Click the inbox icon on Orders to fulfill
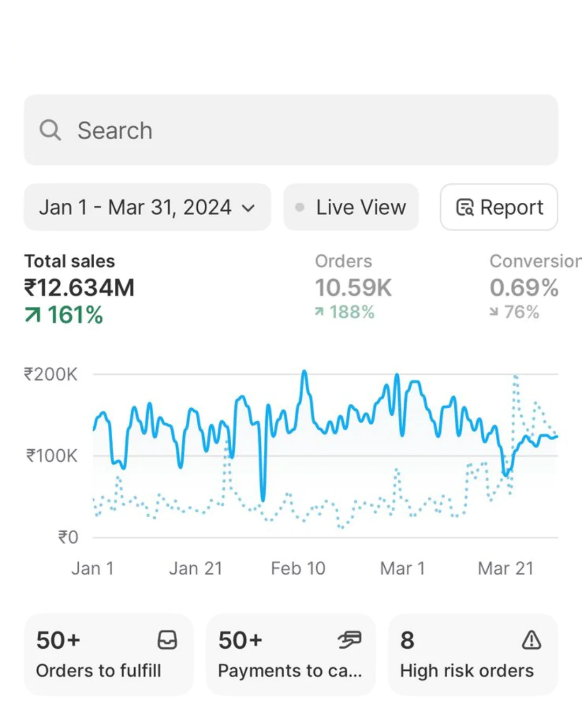The width and height of the screenshot is (582, 728). 167,640
